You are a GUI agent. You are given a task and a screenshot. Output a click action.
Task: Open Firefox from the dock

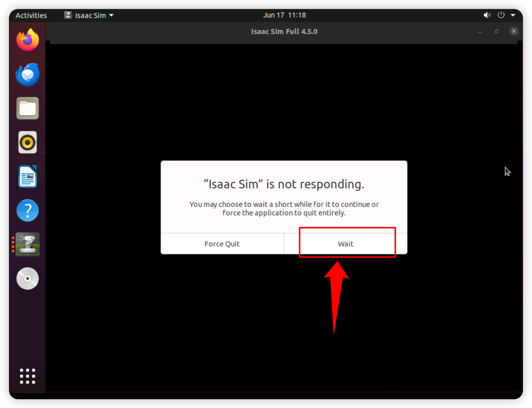click(28, 40)
